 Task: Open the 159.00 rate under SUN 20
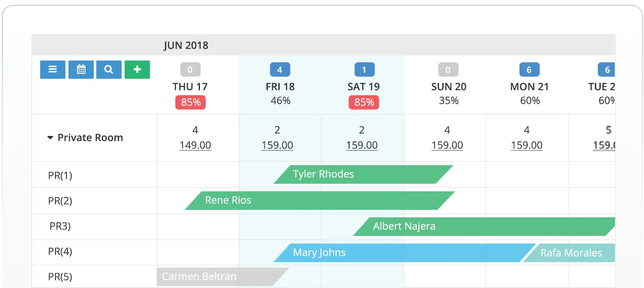coord(447,145)
